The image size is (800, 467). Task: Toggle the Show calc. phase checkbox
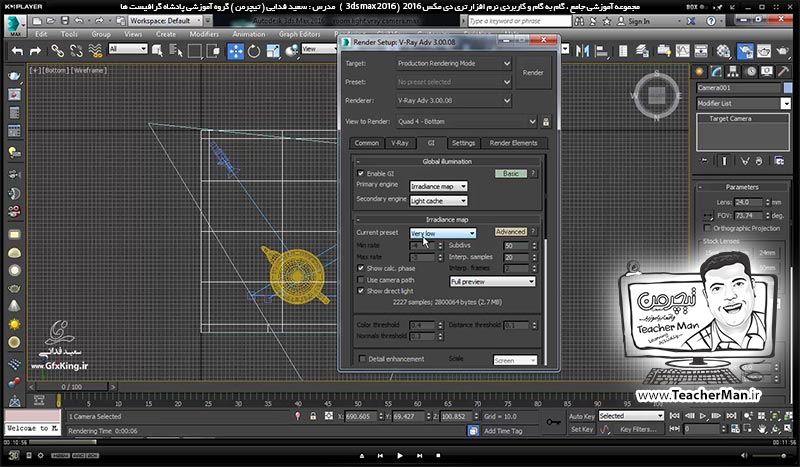(x=361, y=268)
